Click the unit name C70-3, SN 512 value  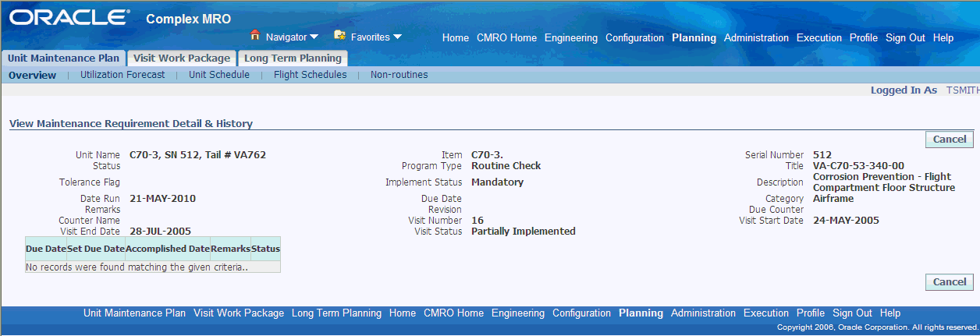pyautogui.click(x=197, y=155)
